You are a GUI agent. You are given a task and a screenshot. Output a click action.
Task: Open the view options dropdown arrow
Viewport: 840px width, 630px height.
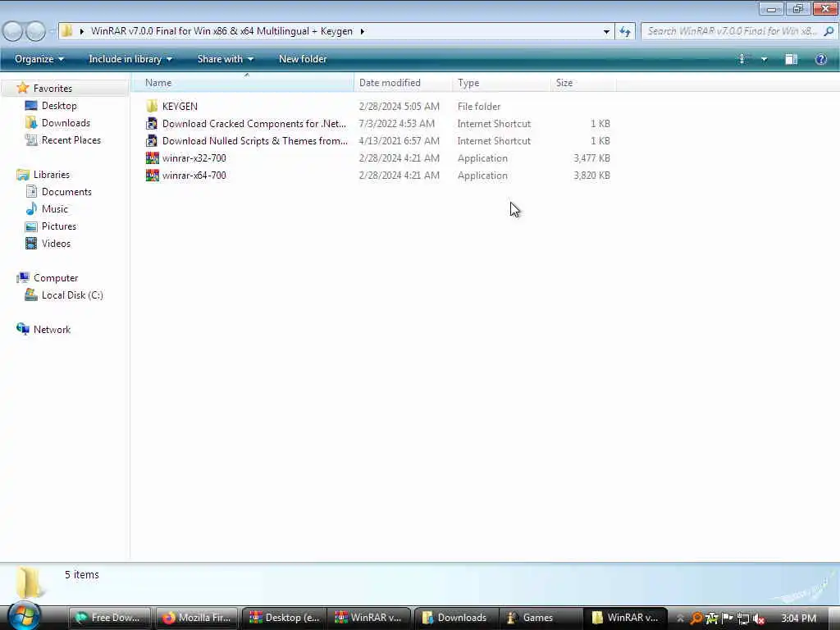point(764,59)
